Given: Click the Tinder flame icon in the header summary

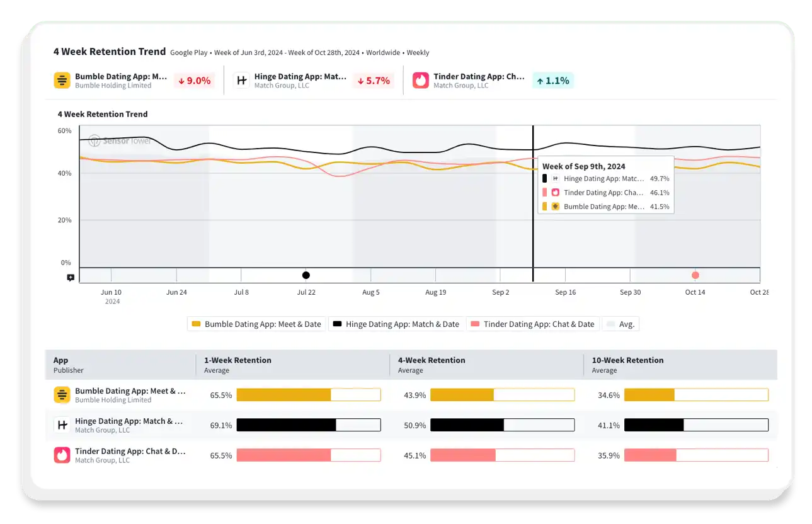Looking at the screenshot, I should click(x=420, y=80).
